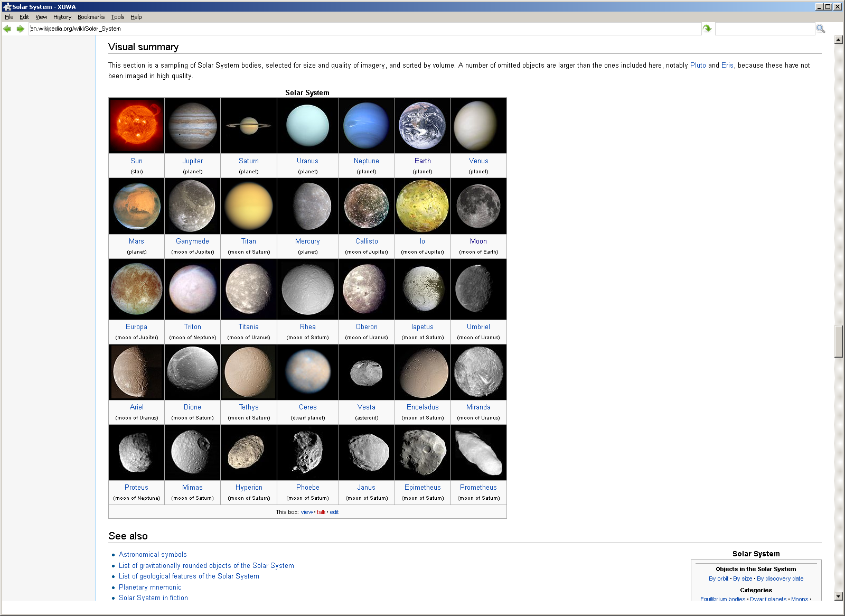
Task: Open 'By discovery date' link in navbox
Action: pyautogui.click(x=780, y=579)
